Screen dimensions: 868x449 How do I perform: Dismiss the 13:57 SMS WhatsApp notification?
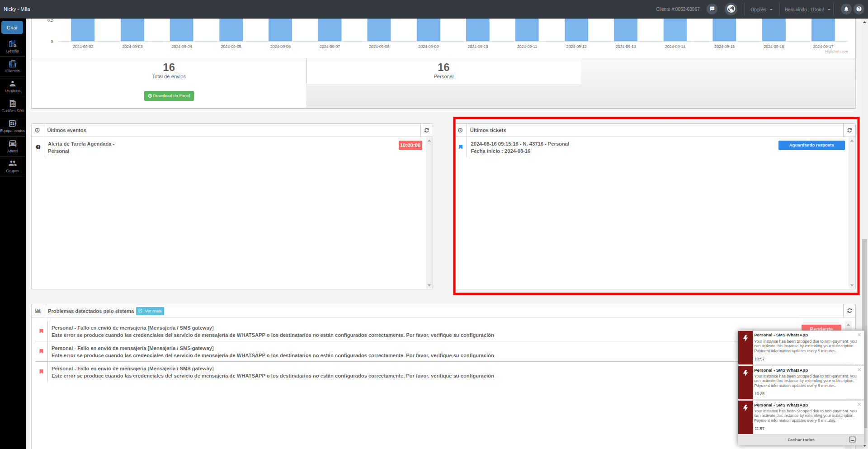coord(859,335)
